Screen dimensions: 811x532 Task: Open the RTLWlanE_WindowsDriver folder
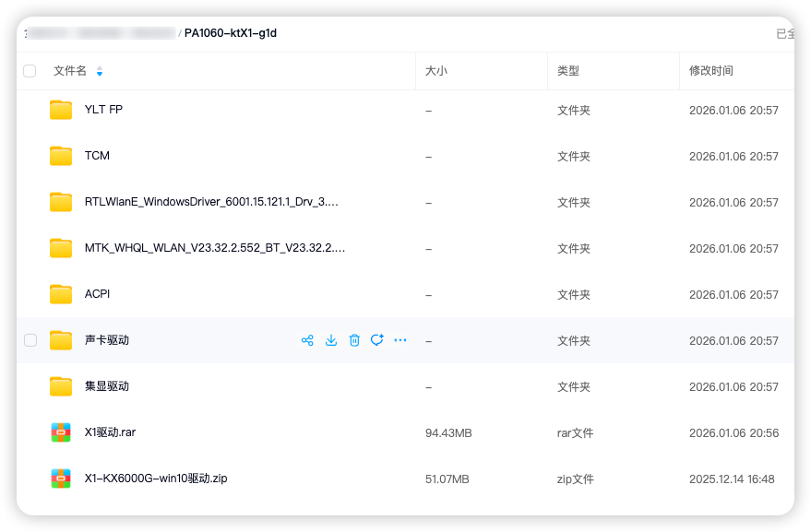[210, 202]
